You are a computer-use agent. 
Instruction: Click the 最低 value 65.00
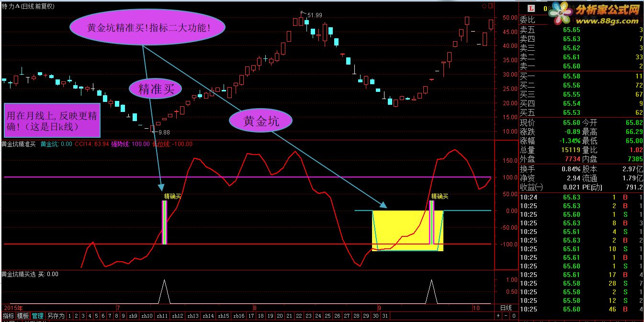(634, 141)
